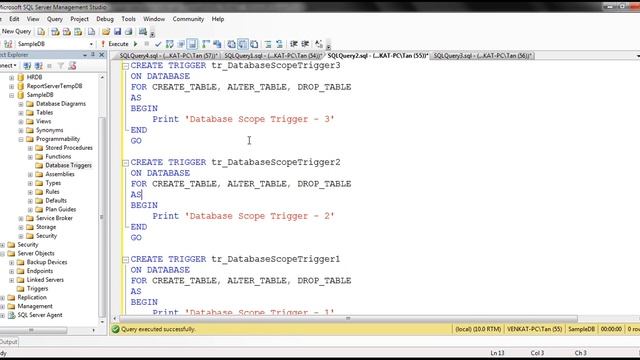Click the Filter icon in Object Explorer
The image size is (640, 360).
pos(61,66)
